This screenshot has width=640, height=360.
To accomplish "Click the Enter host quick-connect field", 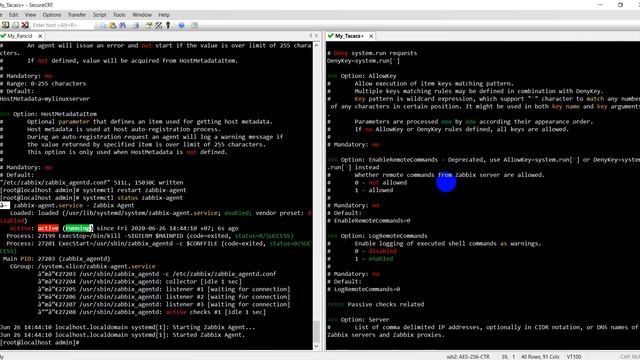I will [x=61, y=25].
